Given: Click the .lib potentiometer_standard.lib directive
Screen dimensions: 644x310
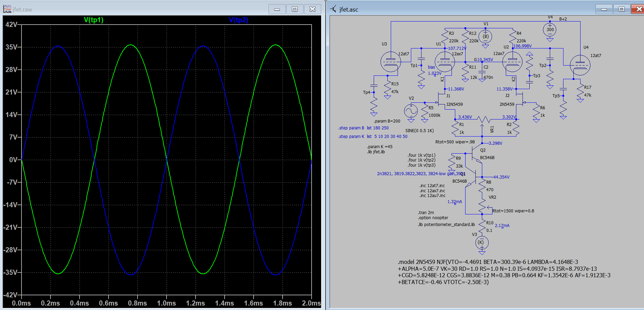Looking at the screenshot, I should coord(446,225).
